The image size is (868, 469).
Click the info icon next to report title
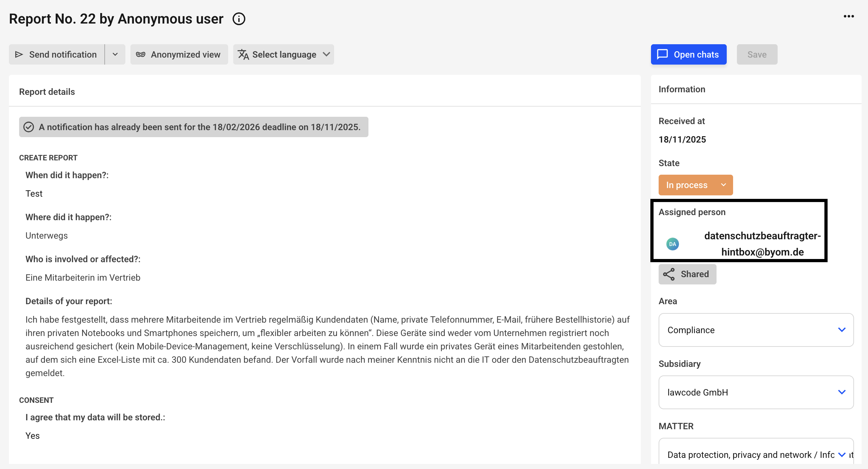pos(239,19)
